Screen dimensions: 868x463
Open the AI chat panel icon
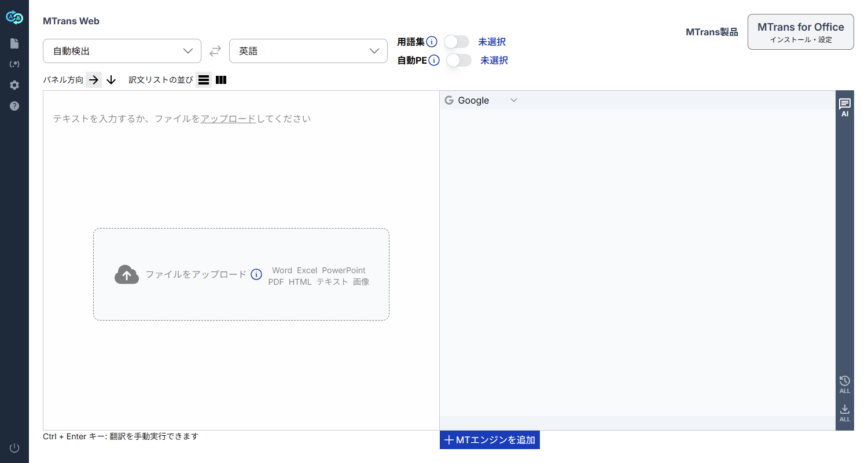844,107
